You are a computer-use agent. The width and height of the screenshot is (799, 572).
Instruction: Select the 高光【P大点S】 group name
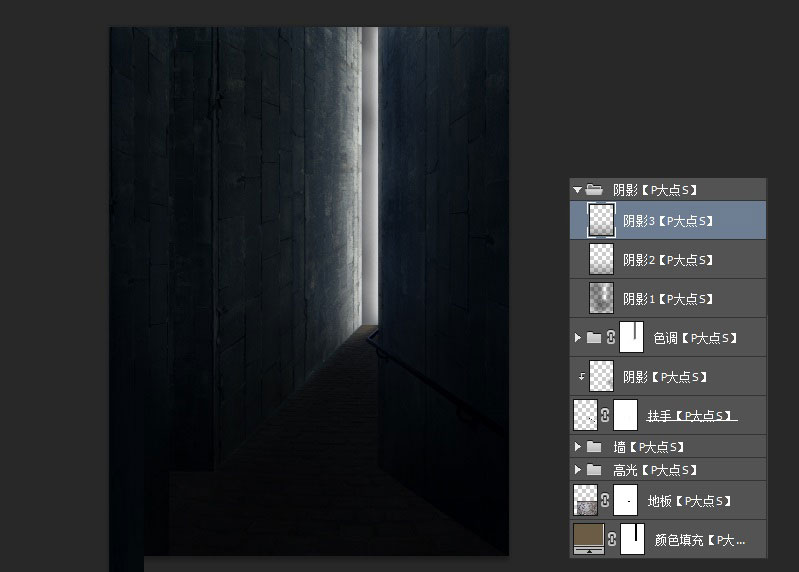pos(655,470)
